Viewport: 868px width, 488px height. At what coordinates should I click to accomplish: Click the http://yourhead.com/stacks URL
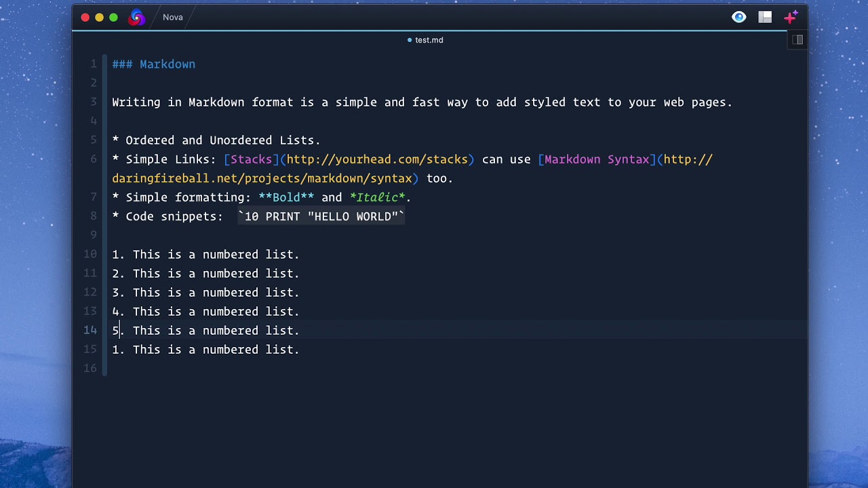click(x=377, y=159)
